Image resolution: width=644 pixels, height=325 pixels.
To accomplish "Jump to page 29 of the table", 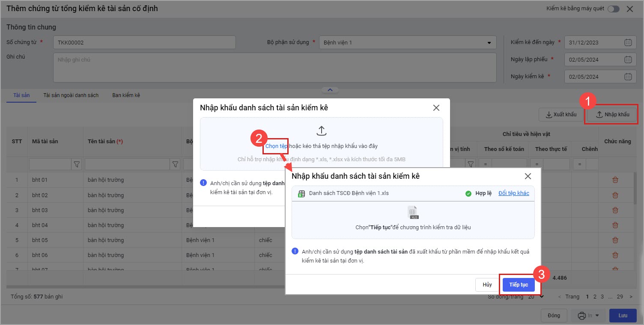I will (x=620, y=296).
